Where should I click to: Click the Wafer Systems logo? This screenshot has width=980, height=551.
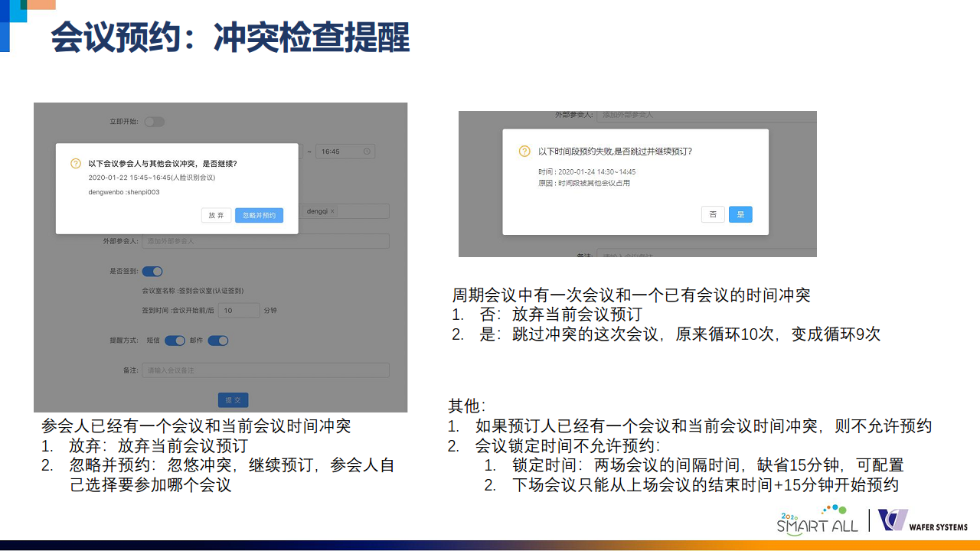click(923, 520)
